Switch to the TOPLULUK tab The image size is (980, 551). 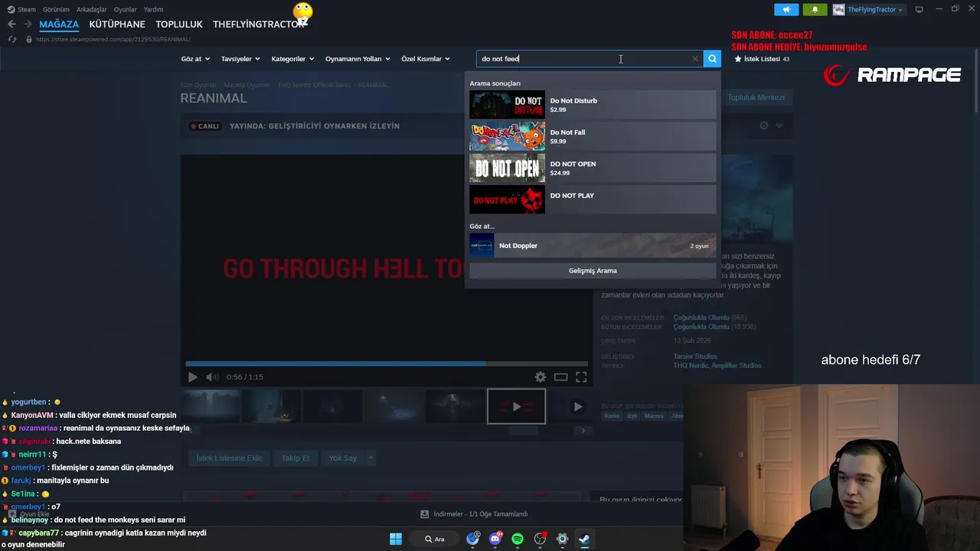tap(179, 24)
